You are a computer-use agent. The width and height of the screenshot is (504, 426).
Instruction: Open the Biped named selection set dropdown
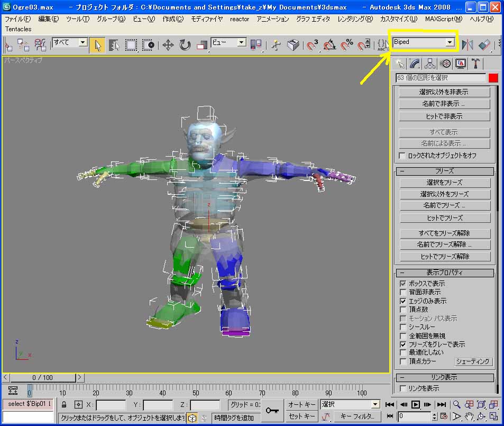point(450,42)
